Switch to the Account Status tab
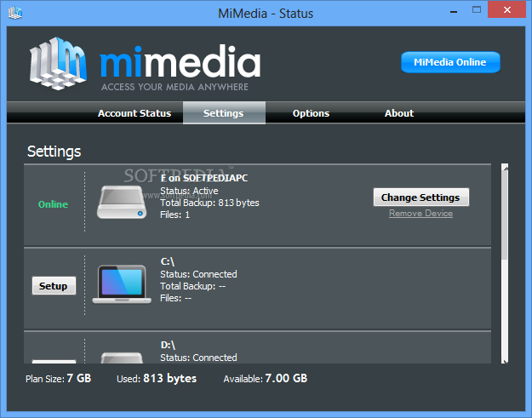 point(134,113)
